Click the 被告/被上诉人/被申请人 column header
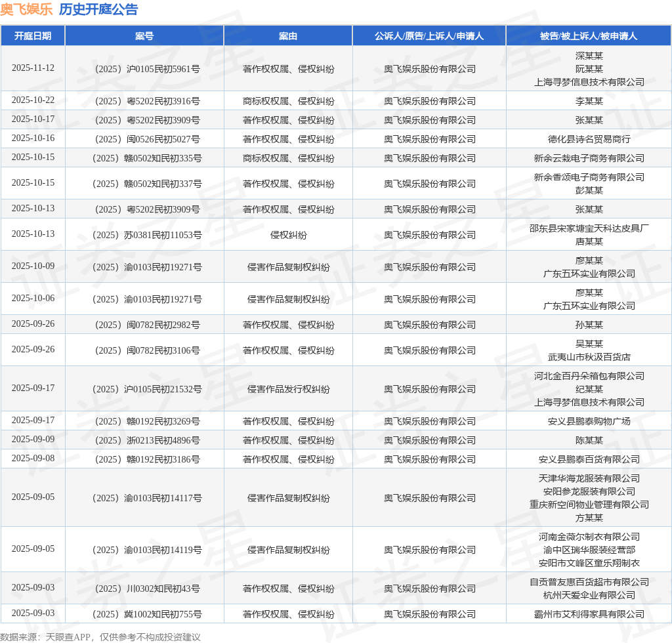Screen dimensions: 672x643 coord(589,36)
